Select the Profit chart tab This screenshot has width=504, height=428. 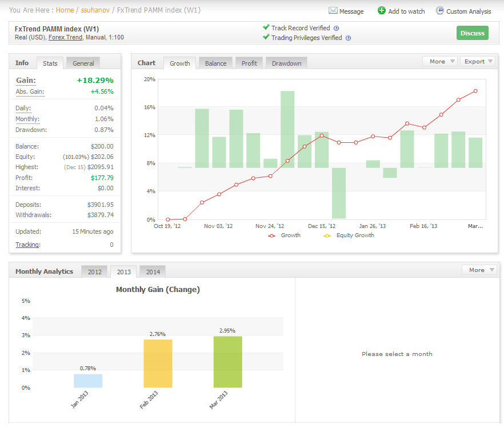pyautogui.click(x=249, y=63)
